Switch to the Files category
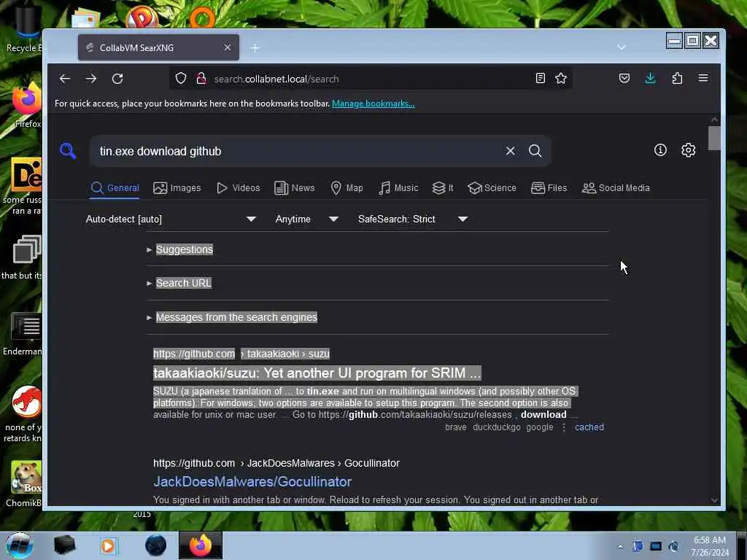Viewport: 747px width, 560px height. click(x=549, y=188)
